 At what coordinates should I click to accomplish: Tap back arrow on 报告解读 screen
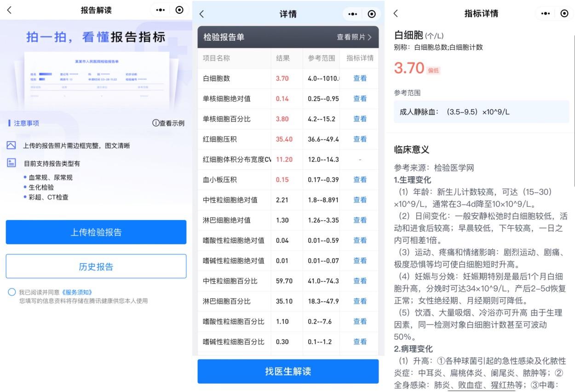tap(9, 10)
